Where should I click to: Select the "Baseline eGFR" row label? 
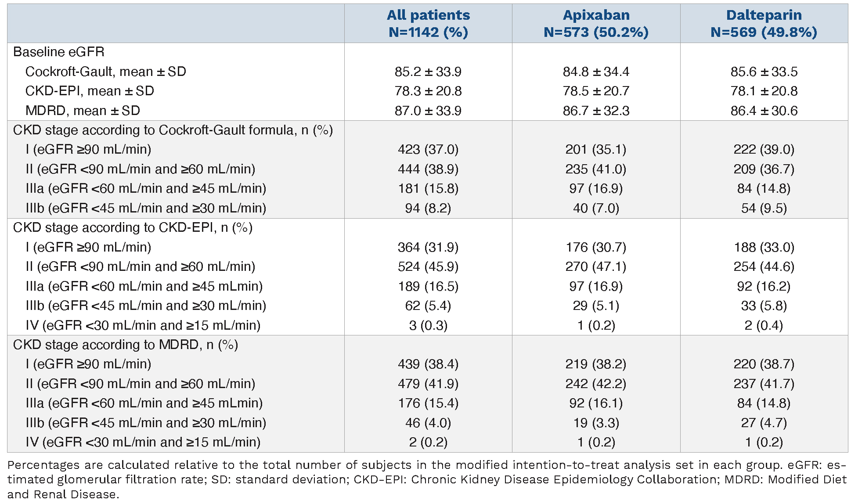tap(59, 52)
